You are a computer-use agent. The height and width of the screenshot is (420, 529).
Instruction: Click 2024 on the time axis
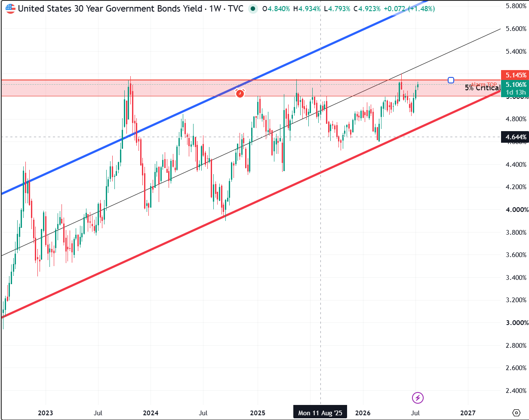(151, 413)
